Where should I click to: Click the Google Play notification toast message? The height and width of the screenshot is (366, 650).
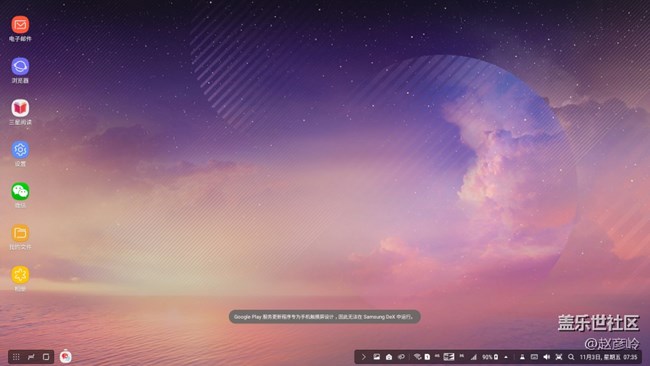325,317
